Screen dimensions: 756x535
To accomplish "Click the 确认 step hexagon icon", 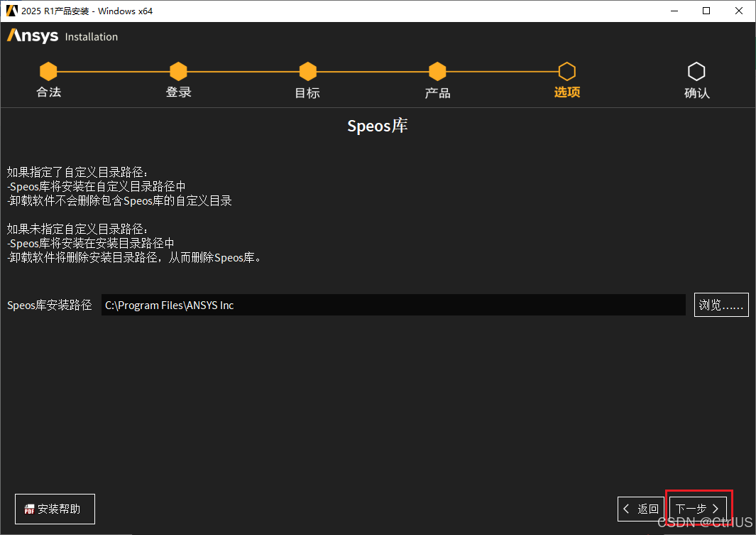I will pos(696,71).
